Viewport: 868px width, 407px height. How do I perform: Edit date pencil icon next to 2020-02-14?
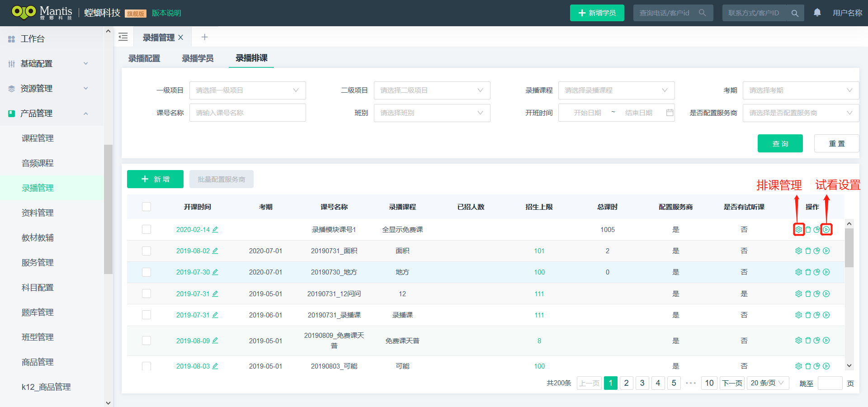click(215, 230)
